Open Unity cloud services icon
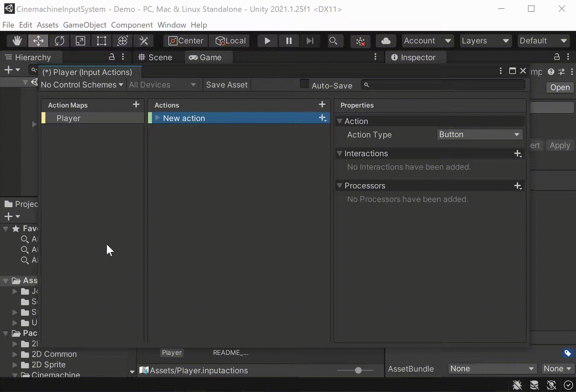This screenshot has width=576, height=392. pos(386,41)
